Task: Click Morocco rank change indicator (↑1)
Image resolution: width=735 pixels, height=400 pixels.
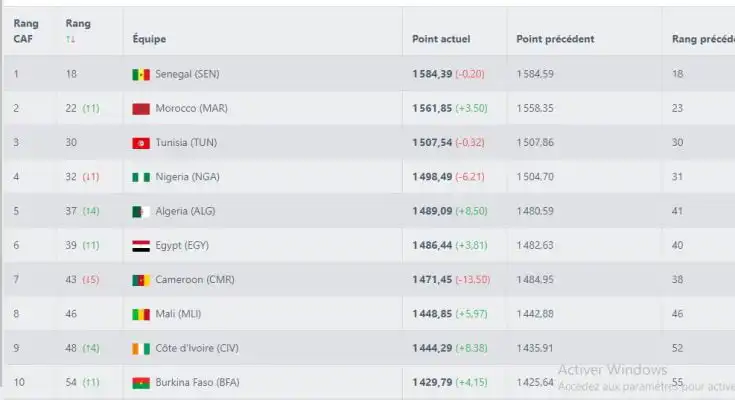Action: (91, 108)
